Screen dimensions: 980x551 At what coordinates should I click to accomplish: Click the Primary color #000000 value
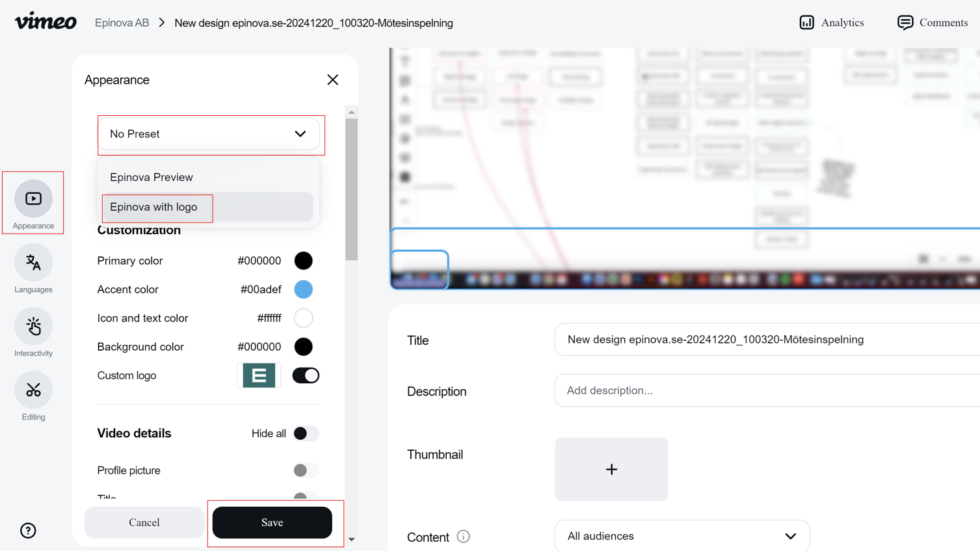(x=259, y=261)
